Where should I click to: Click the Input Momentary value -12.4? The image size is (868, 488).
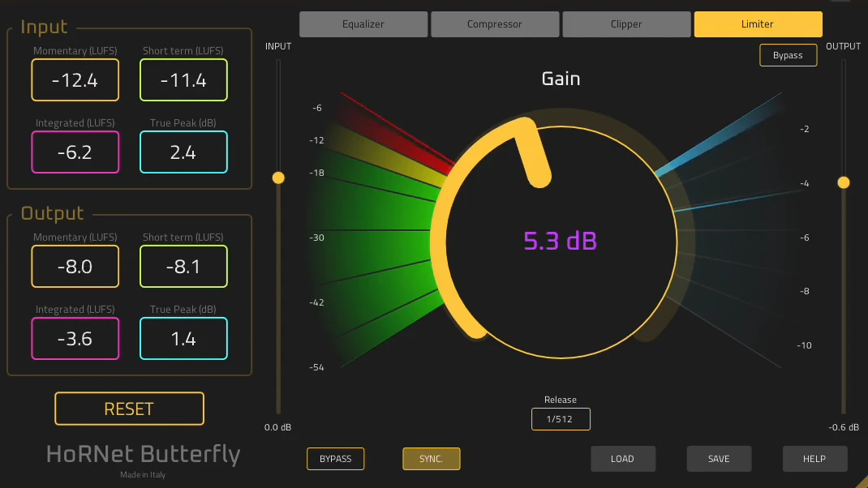[75, 80]
